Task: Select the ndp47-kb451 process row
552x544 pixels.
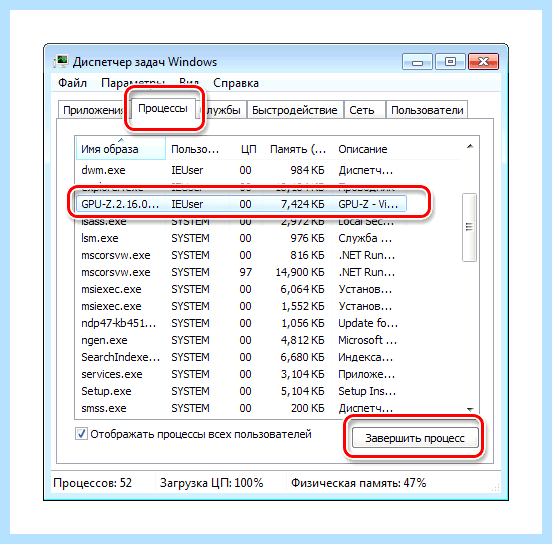Action: [241, 323]
